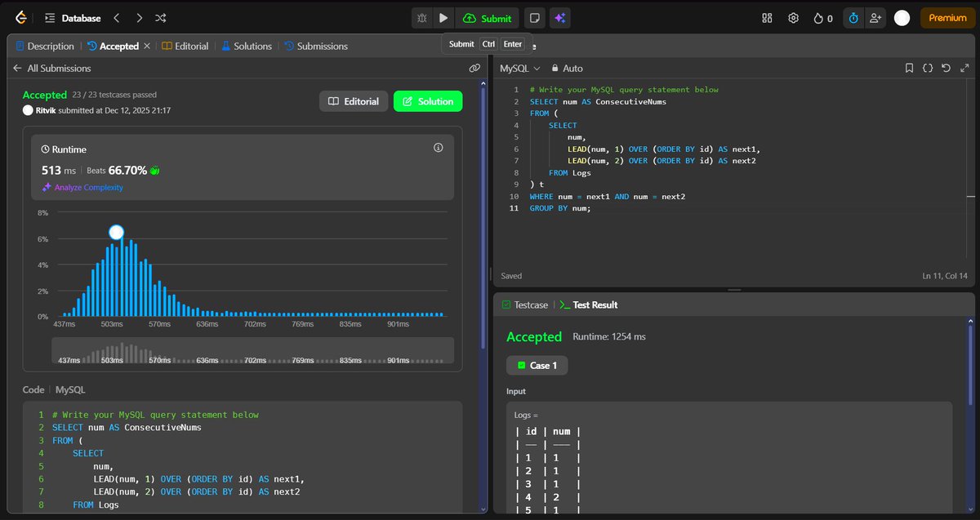Open the layout grid icon
980x520 pixels.
767,18
